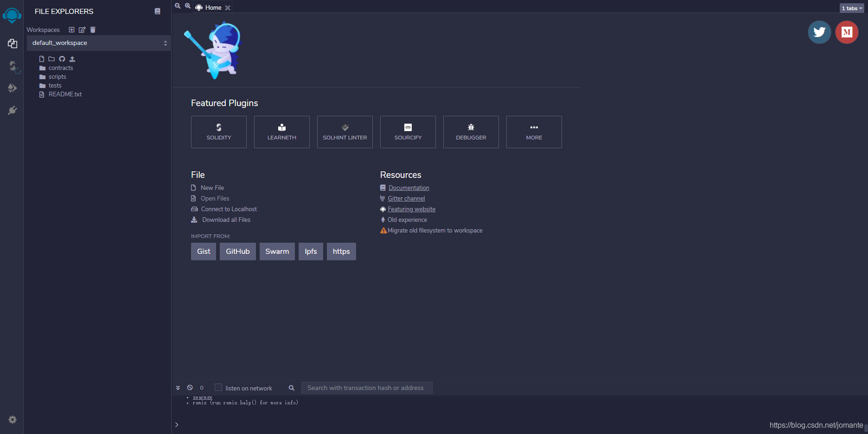Open Deploy & run transactions sidebar icon
868x434 pixels.
pos(13,88)
